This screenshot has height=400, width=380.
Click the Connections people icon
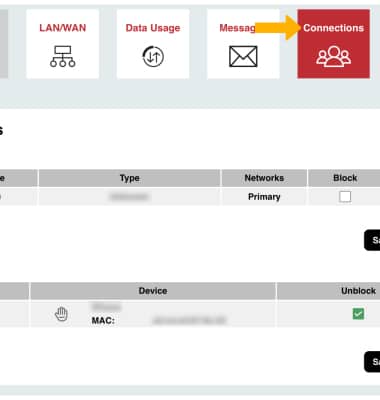coord(334,56)
